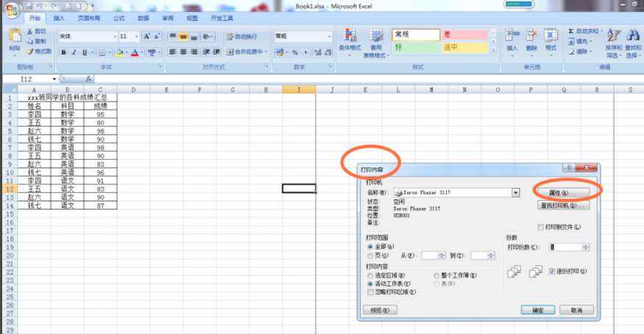
Task: Toggle the 自动换行 wrap text button
Action: pos(242,37)
